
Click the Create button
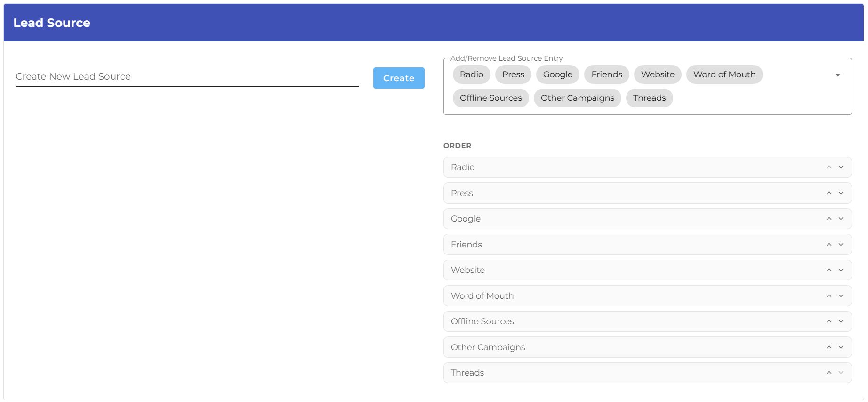coord(398,78)
